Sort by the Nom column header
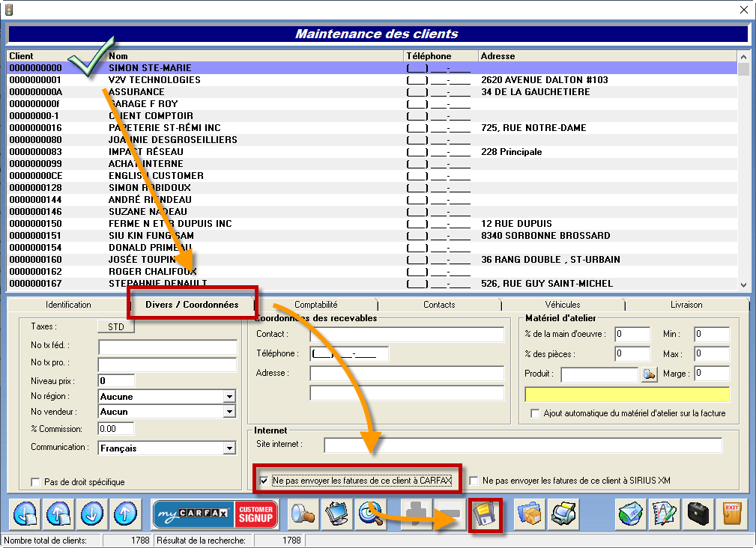 (255, 56)
